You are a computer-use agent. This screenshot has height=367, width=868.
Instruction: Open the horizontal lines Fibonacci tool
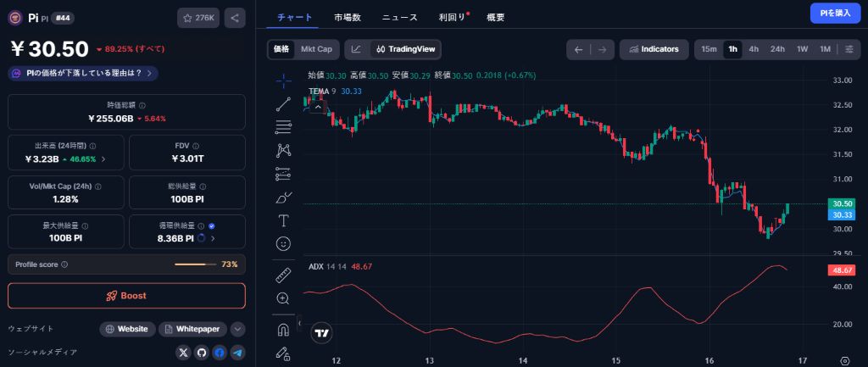pyautogui.click(x=283, y=127)
